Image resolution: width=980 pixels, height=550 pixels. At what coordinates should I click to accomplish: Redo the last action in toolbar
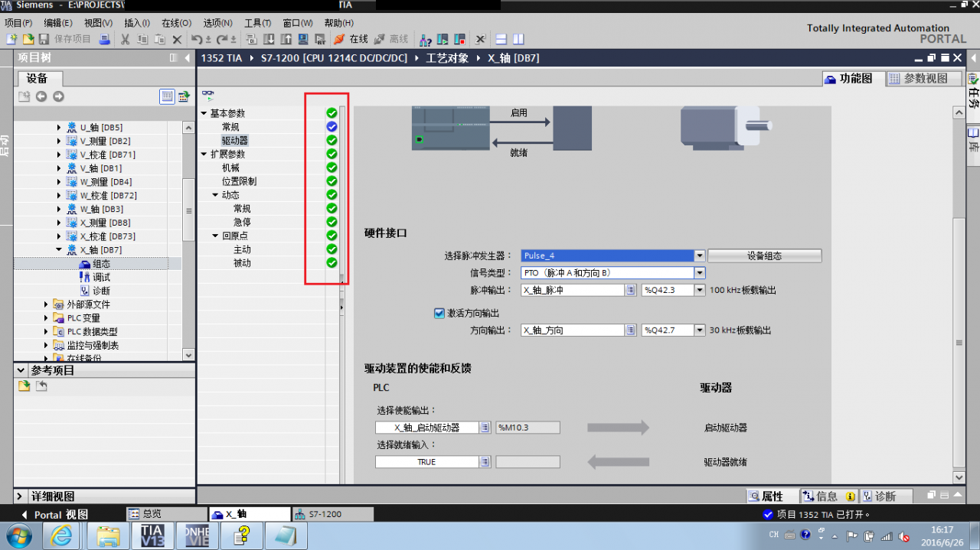coord(222,39)
